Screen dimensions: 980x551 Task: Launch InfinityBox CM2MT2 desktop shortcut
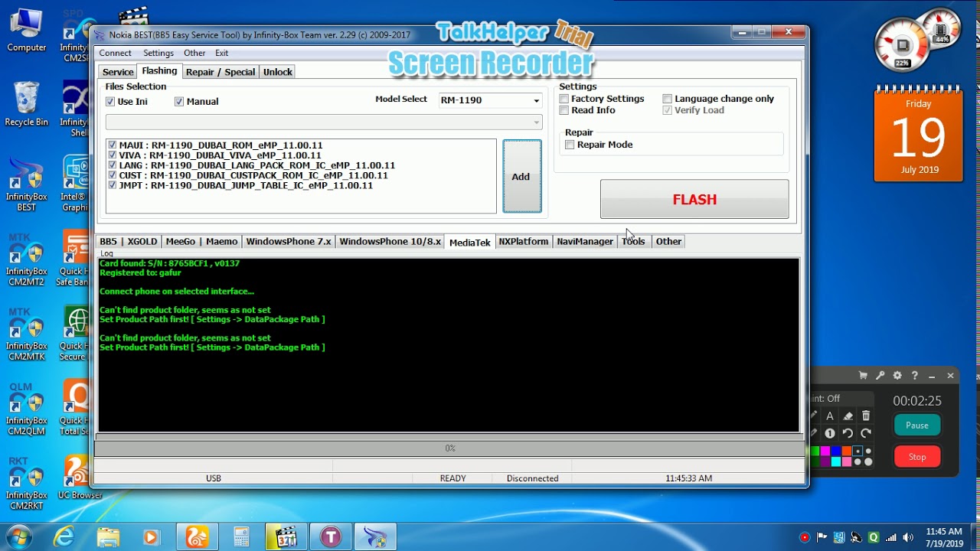point(26,261)
